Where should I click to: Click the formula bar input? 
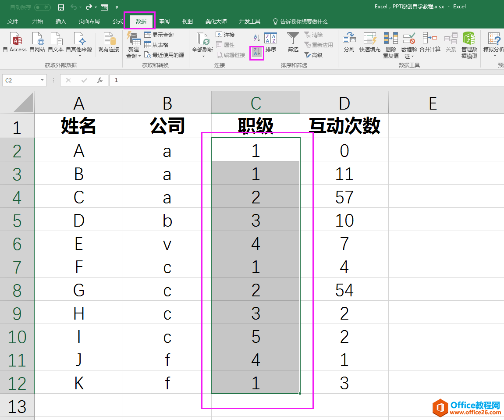[307, 80]
